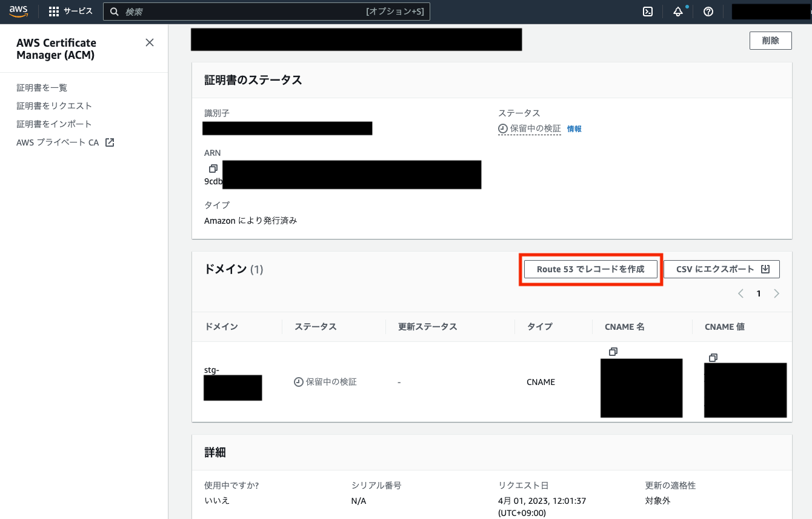The image size is (812, 519).
Task: Click the CNAME 名 column header
Action: tap(625, 327)
